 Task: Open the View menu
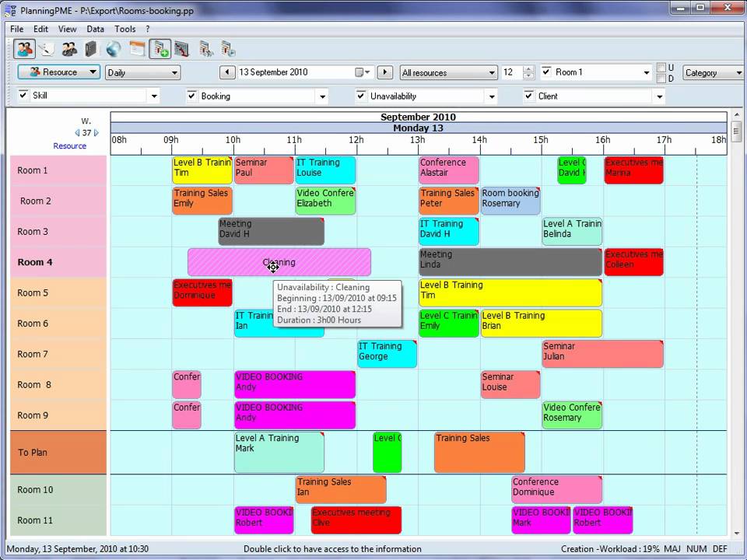pyautogui.click(x=67, y=29)
